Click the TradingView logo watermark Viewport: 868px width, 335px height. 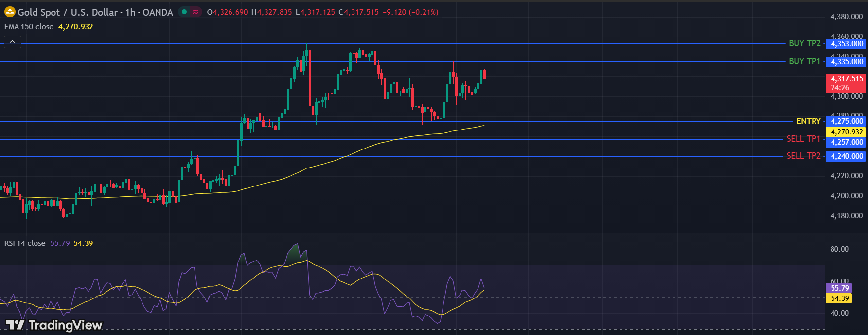pyautogui.click(x=54, y=325)
